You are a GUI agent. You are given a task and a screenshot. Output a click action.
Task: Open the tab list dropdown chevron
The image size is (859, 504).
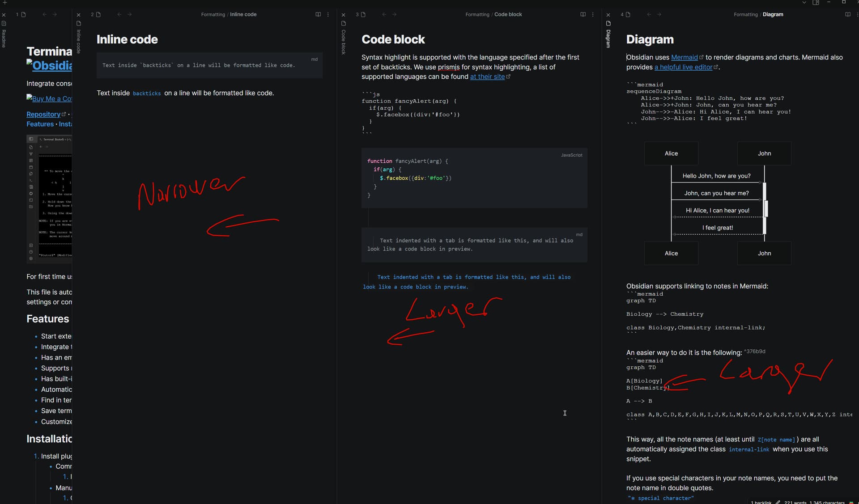(x=804, y=2)
